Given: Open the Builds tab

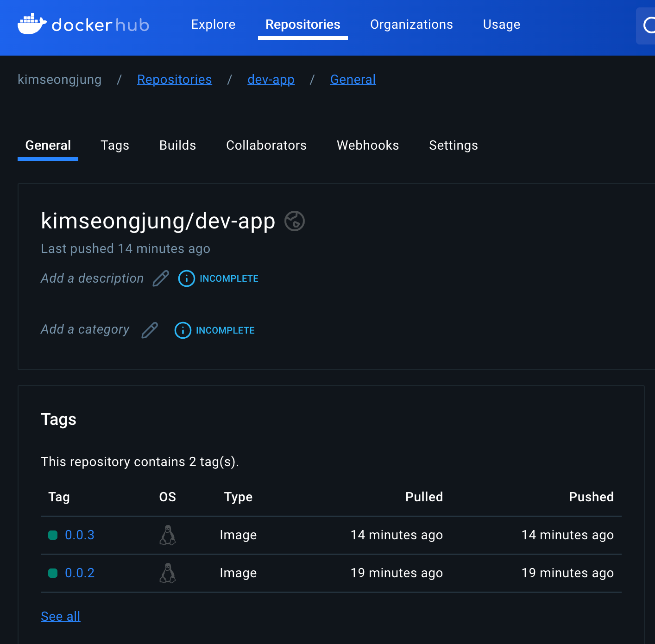Looking at the screenshot, I should 178,145.
